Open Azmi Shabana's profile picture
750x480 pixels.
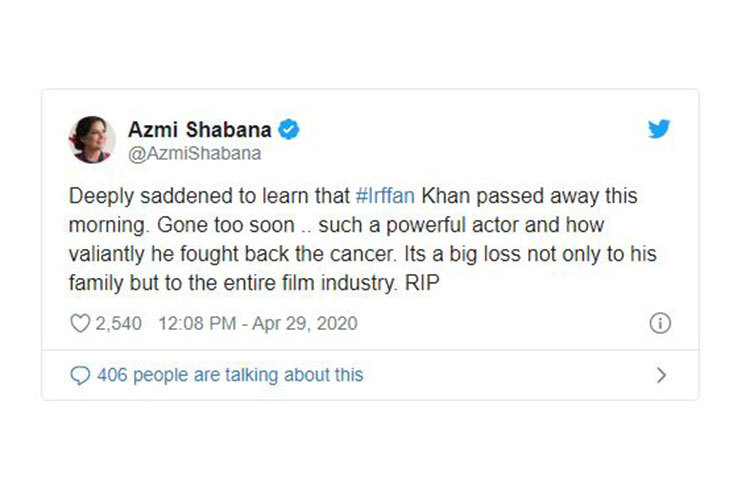pyautogui.click(x=90, y=138)
